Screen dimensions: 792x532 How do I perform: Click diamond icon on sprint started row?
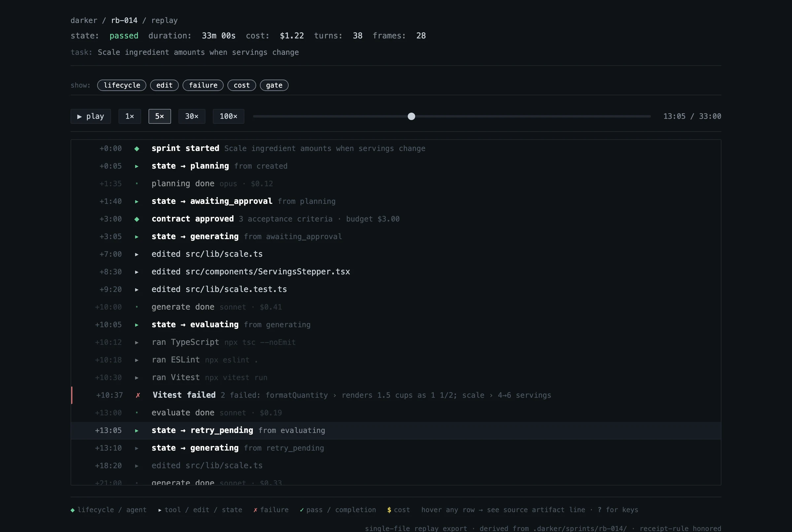point(137,149)
